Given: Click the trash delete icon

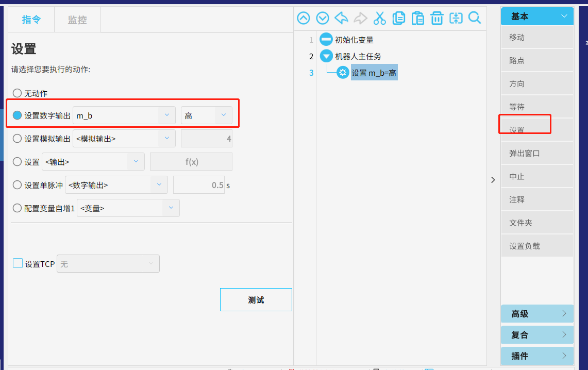Looking at the screenshot, I should 436,19.
